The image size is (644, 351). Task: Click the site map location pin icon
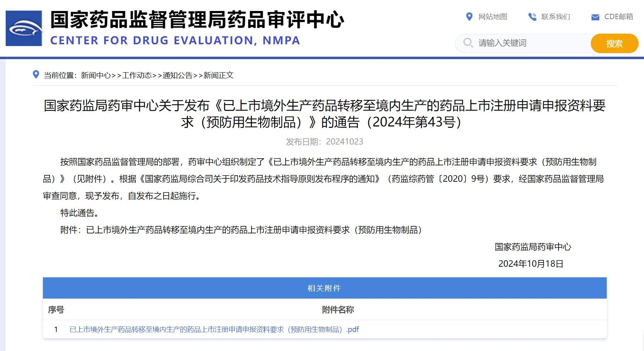pyautogui.click(x=469, y=17)
